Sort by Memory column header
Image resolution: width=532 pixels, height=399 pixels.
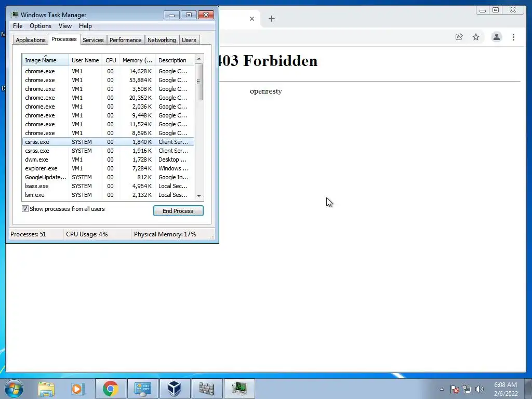pos(137,60)
